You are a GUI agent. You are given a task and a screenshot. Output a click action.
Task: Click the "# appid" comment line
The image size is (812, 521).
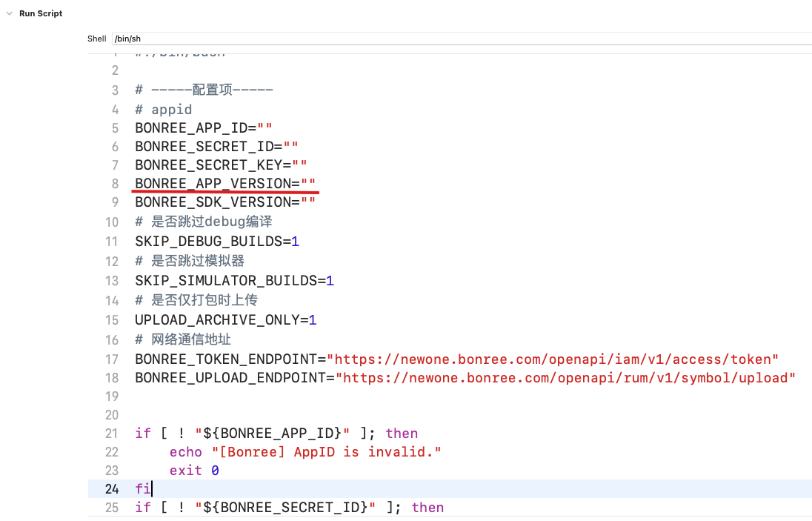[x=164, y=110]
